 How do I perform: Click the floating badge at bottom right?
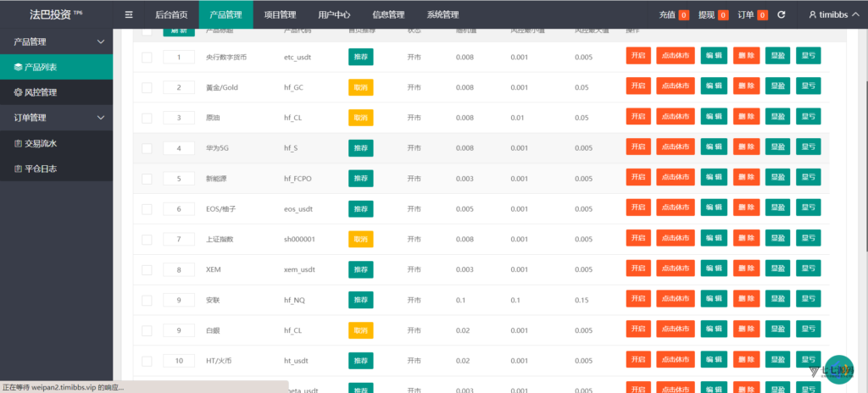pos(824,370)
